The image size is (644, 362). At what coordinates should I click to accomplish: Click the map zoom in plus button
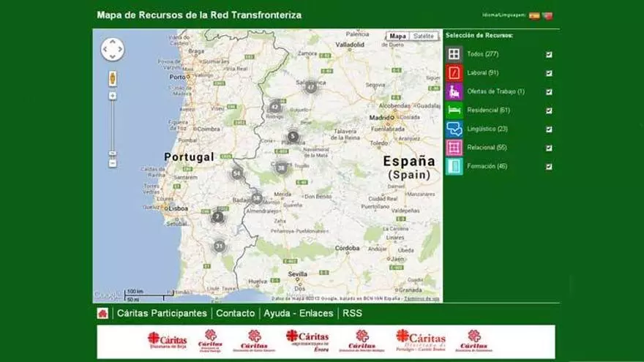coord(113,96)
